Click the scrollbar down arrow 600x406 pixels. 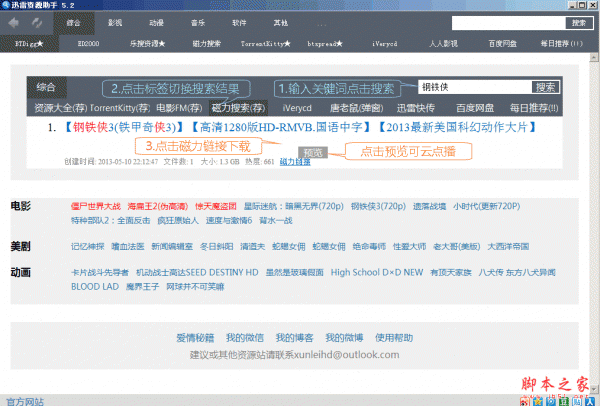click(594, 389)
